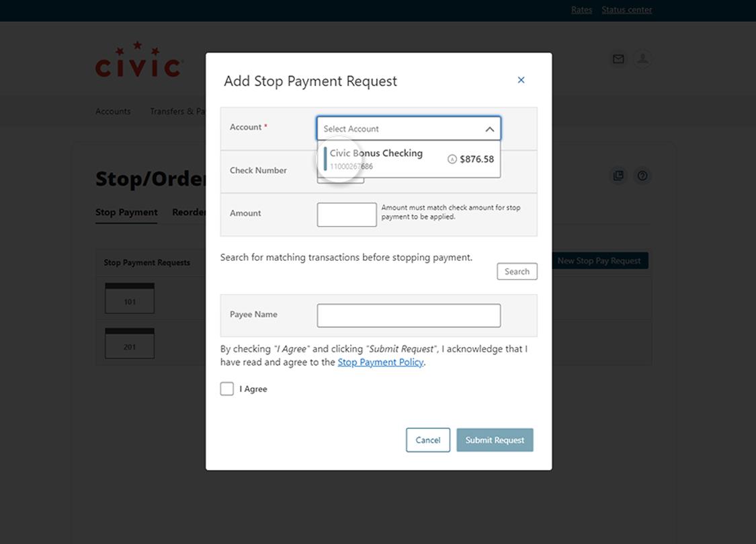Focus the Payee Name input field
Viewport: 756px width, 544px height.
pos(409,315)
